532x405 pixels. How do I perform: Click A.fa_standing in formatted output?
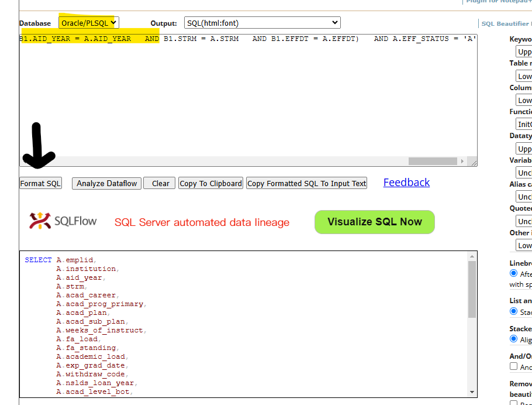click(86, 348)
